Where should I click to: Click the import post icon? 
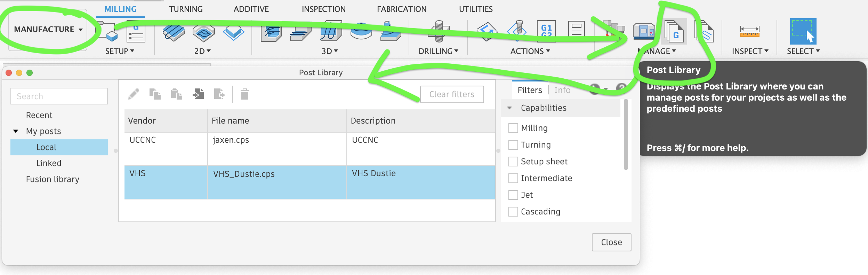tap(198, 94)
